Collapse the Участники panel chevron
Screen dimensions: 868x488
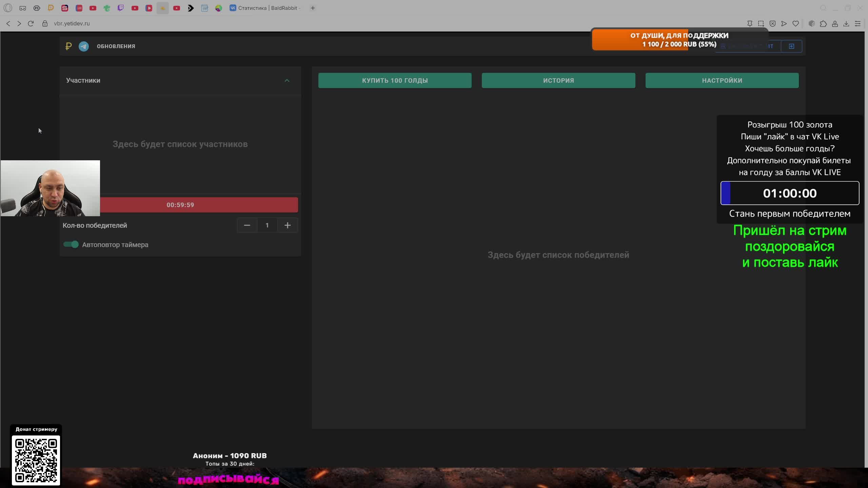[287, 81]
